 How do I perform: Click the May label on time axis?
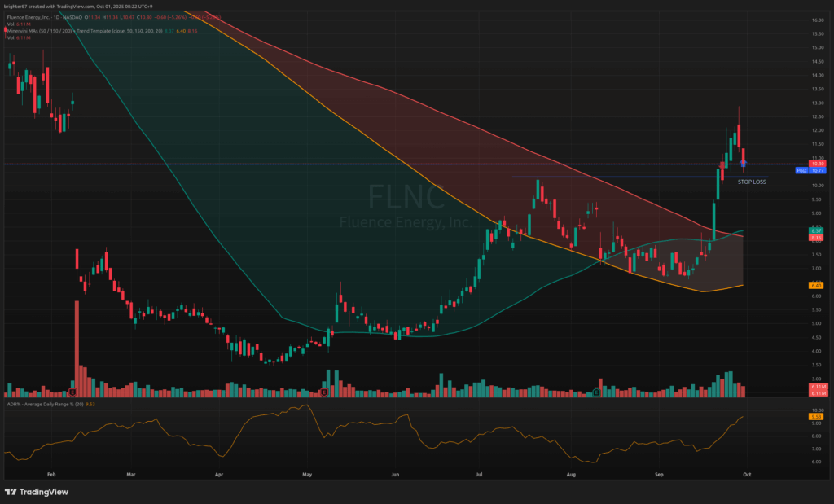pyautogui.click(x=307, y=473)
